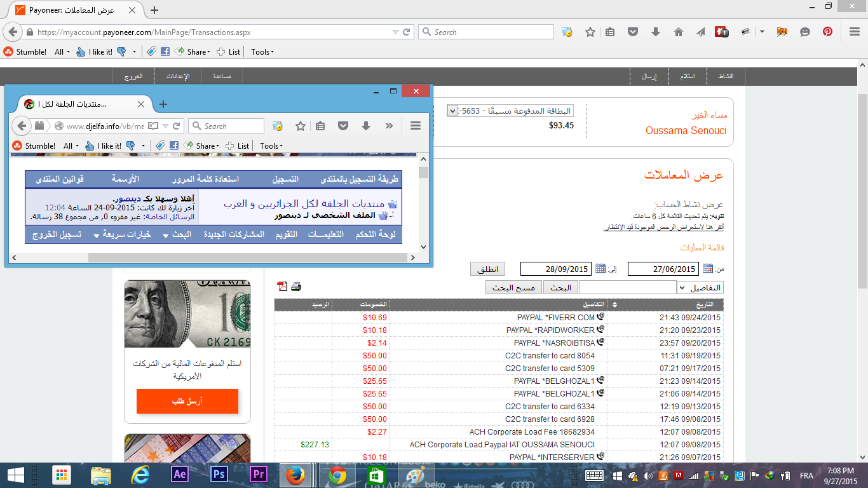Open downloads arrow in Payoneer window

656,32
